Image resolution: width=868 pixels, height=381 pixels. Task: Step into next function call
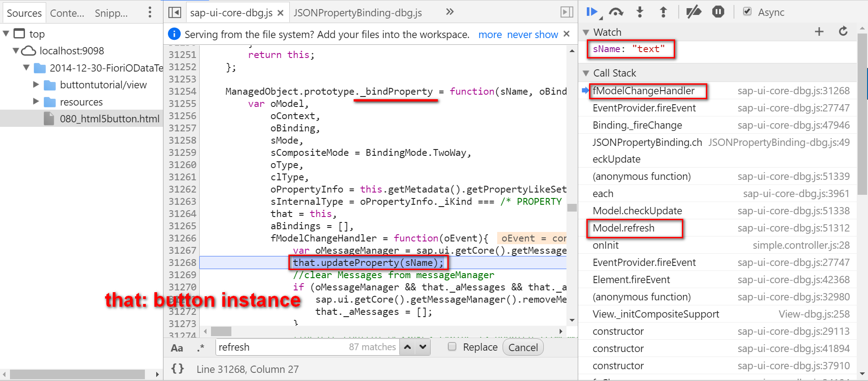point(640,12)
